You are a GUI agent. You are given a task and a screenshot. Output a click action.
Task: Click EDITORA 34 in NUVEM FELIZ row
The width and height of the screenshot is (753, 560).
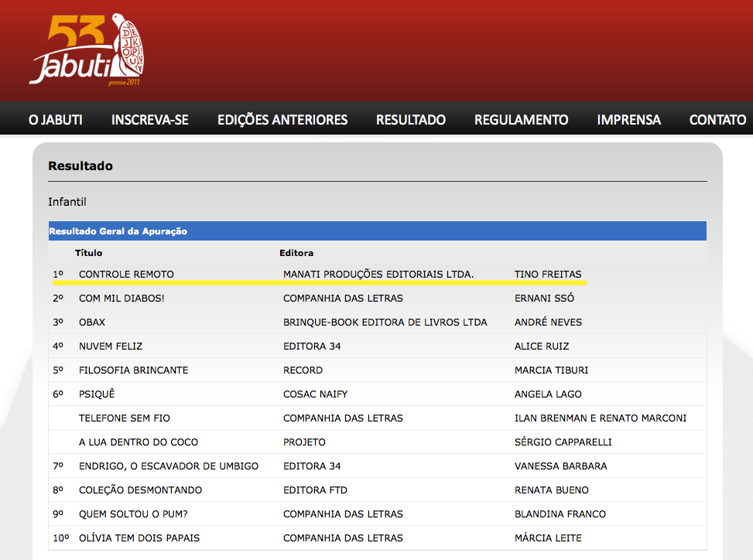point(312,346)
